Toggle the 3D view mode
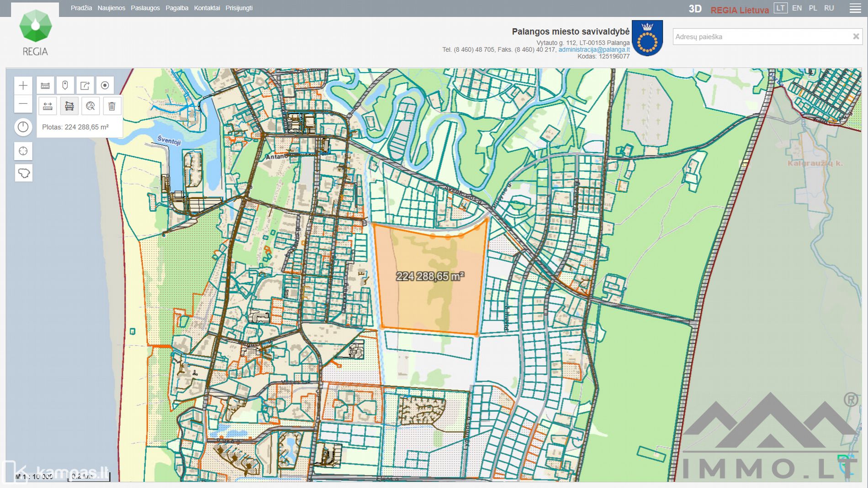 pyautogui.click(x=695, y=9)
